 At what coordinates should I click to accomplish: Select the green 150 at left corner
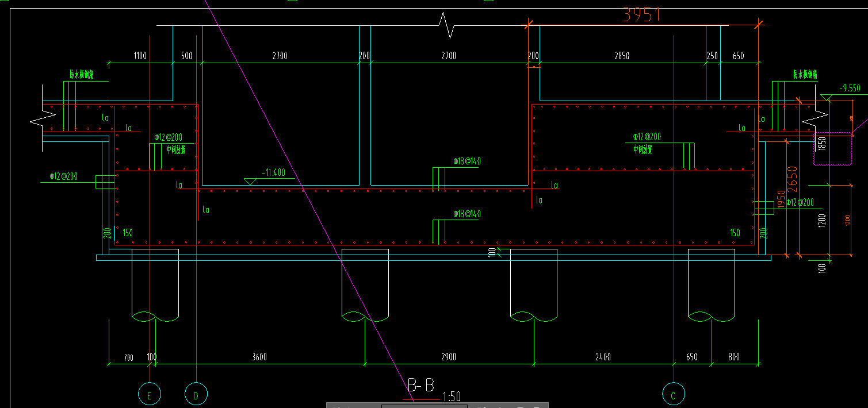[x=128, y=233]
